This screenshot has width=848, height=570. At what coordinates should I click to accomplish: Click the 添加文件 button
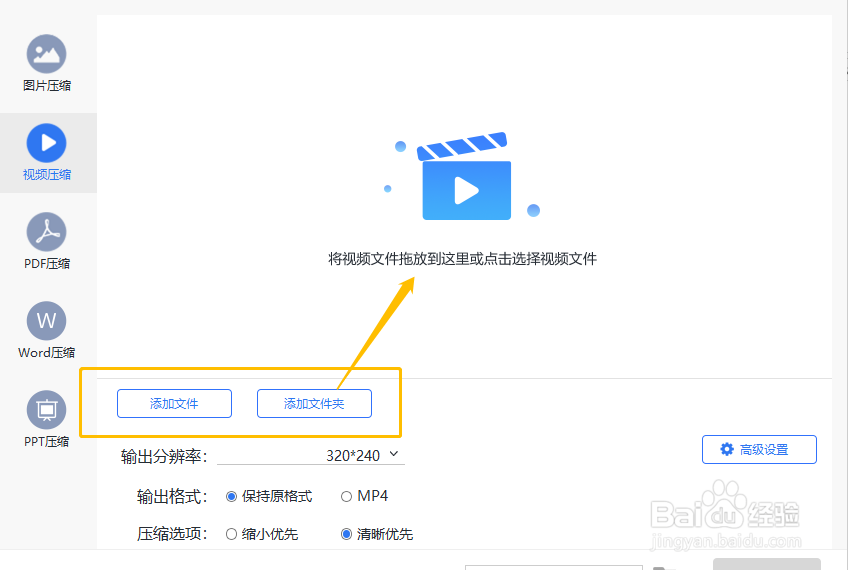click(174, 403)
